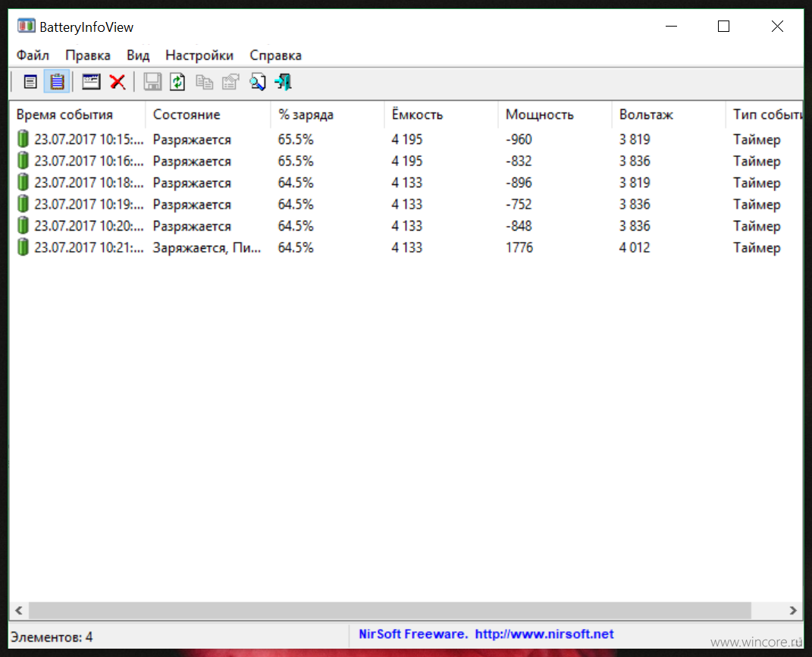Viewport: 812px width, 657px height.
Task: Select the battery log view icon
Action: pyautogui.click(x=57, y=82)
